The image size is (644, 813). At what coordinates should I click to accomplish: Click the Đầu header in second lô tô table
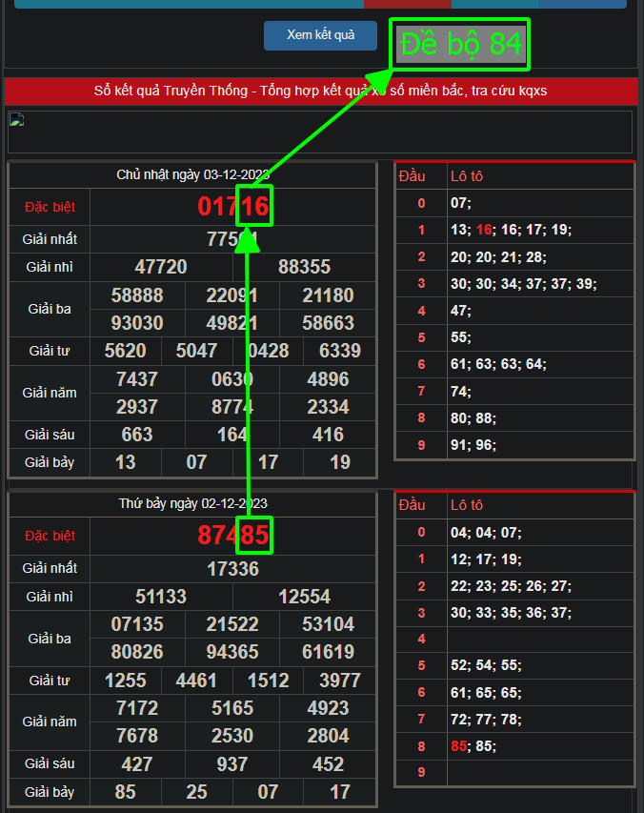(413, 505)
